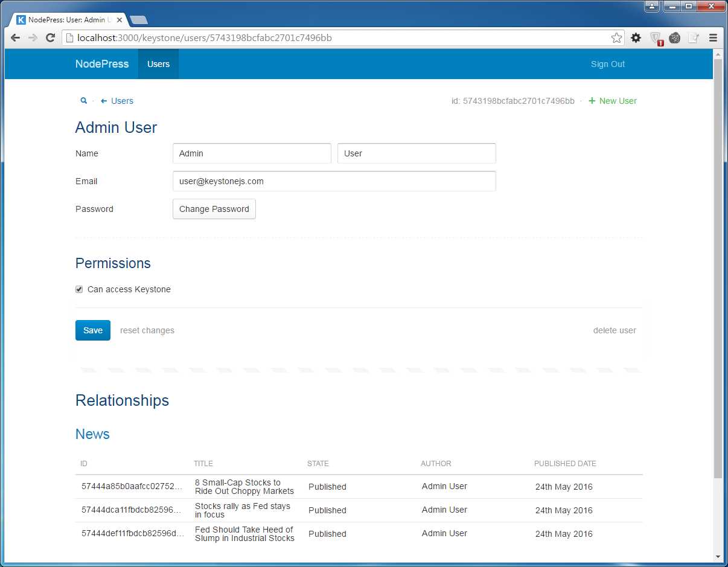Bookmark page with the star icon
Viewport: 728px width, 567px height.
point(616,38)
